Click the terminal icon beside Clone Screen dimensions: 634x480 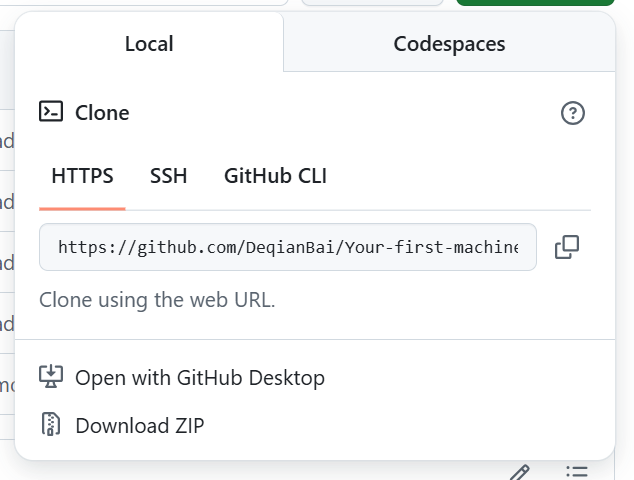point(51,111)
